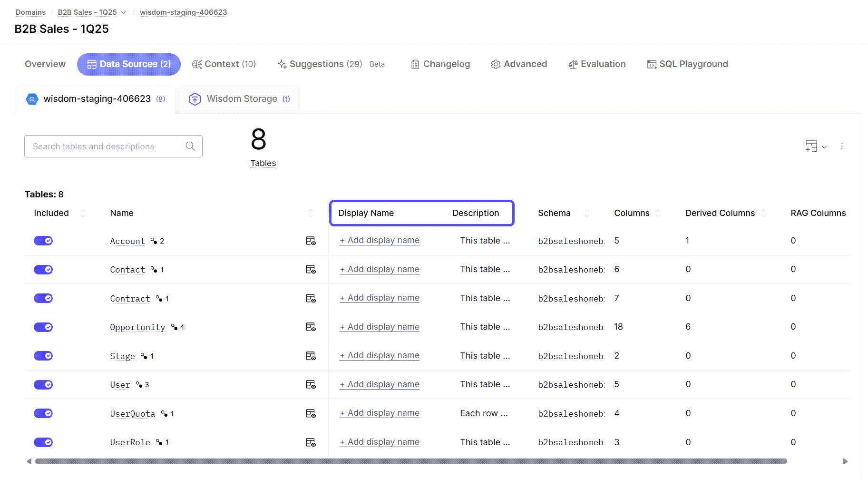Switch to the Overview tab
868x478 pixels.
coord(45,64)
